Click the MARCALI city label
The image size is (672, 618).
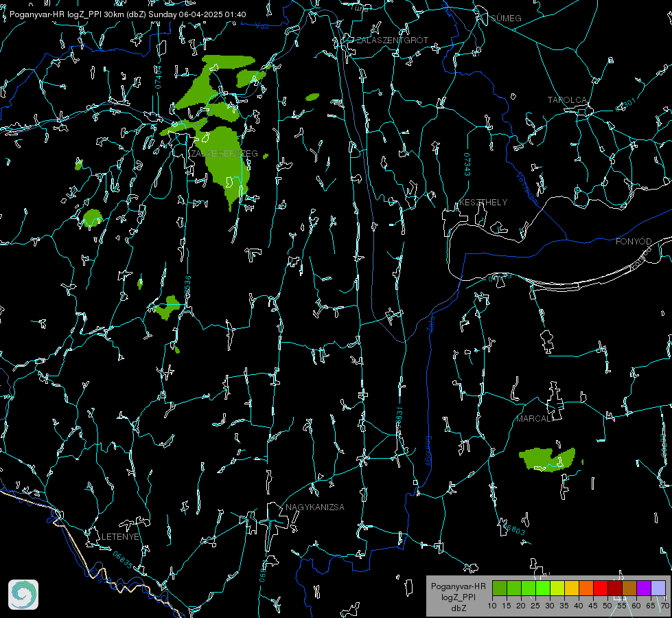click(535, 419)
